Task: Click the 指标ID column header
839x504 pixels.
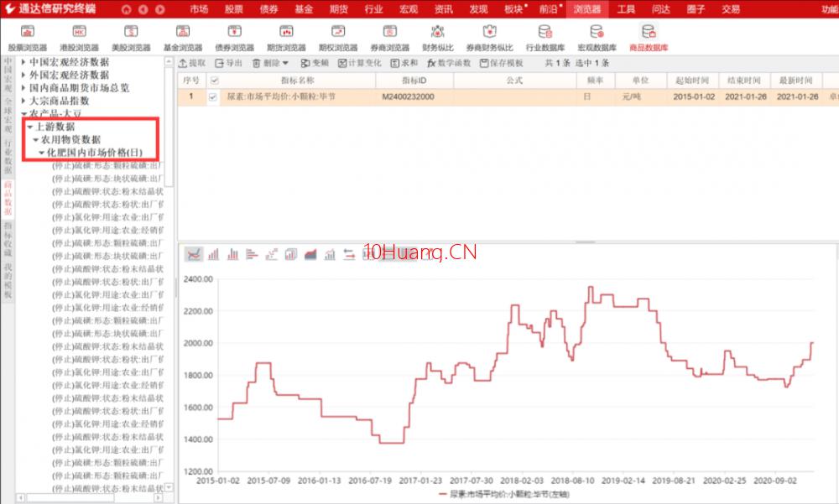Action: [414, 81]
